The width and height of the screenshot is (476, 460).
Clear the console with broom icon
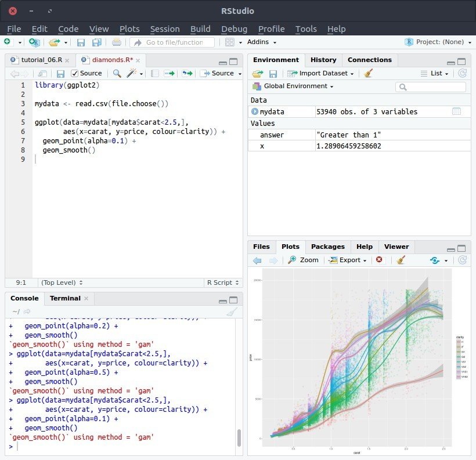pyautogui.click(x=232, y=312)
